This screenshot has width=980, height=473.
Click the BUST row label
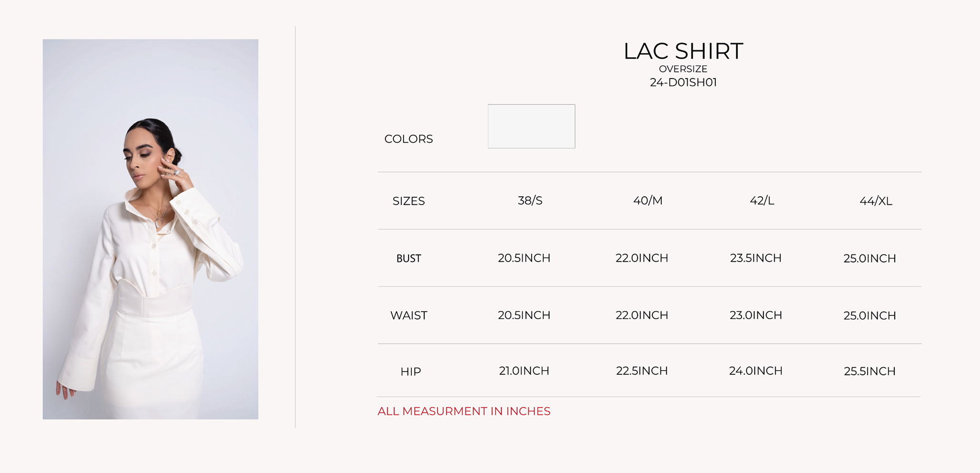coord(409,258)
